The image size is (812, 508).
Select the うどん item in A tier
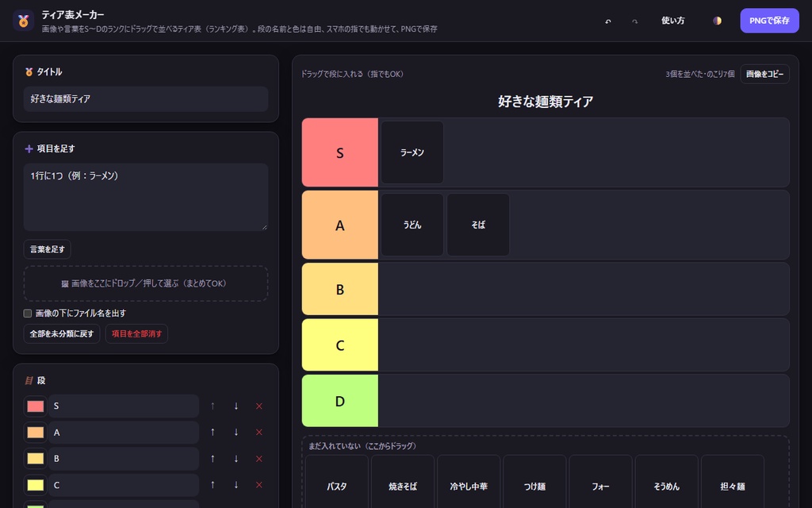[412, 225]
